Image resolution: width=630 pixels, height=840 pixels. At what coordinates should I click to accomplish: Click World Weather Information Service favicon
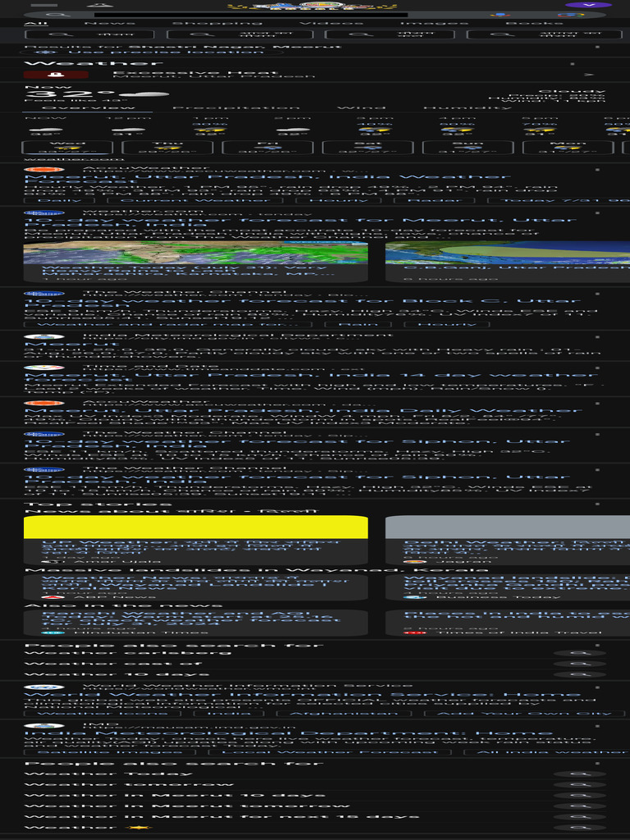pos(44,687)
